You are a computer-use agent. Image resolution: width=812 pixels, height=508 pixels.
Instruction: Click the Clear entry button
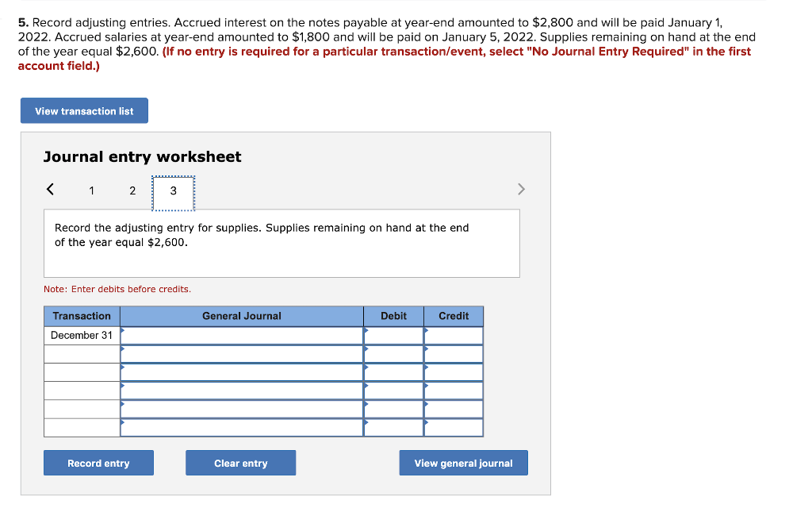click(x=240, y=463)
